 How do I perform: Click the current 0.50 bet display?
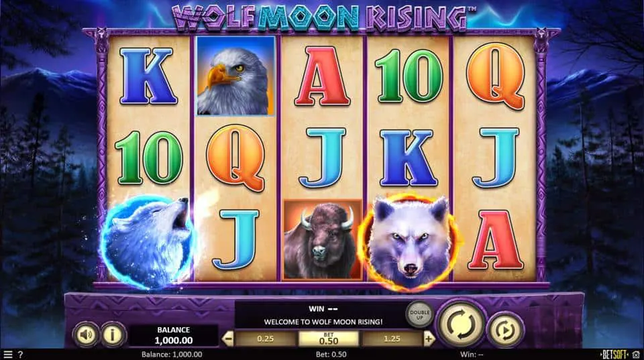click(x=329, y=339)
